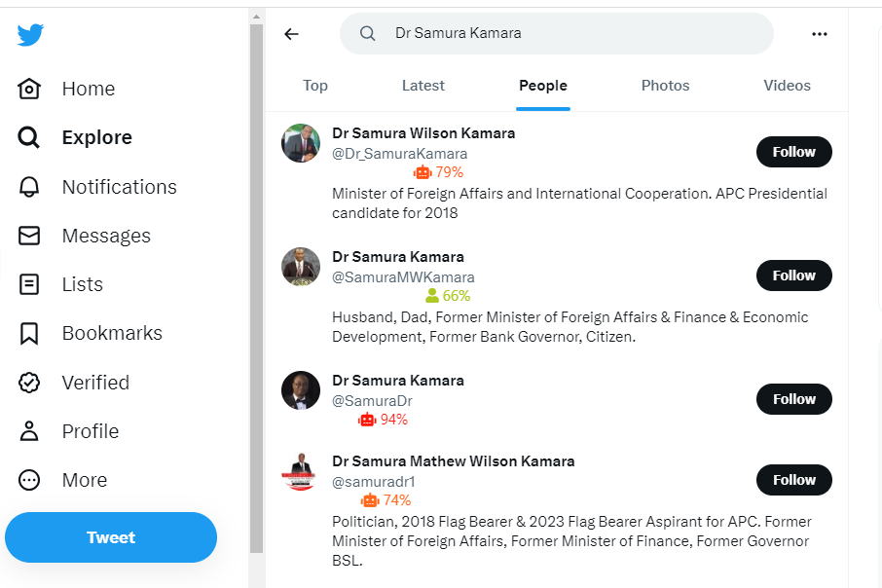The width and height of the screenshot is (882, 588).
Task: Switch to the Latest tab
Action: (423, 86)
